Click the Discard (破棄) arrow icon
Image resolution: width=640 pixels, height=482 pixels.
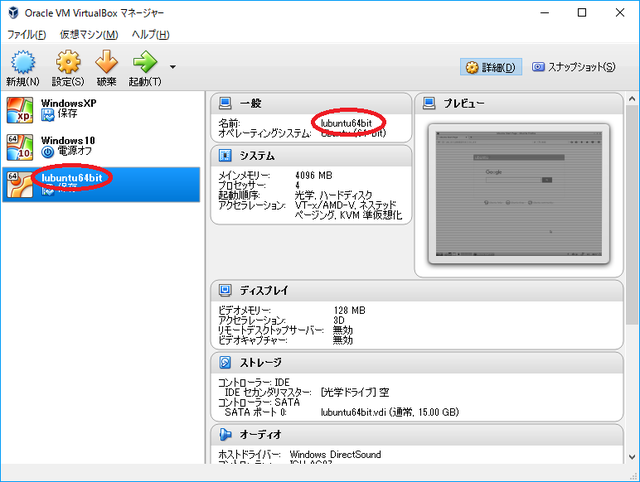pyautogui.click(x=106, y=62)
